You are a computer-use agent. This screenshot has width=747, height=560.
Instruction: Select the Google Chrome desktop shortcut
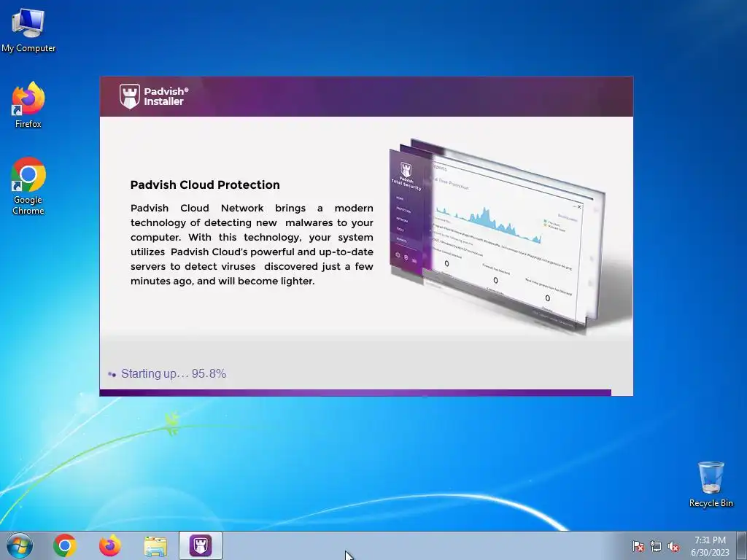tap(28, 186)
